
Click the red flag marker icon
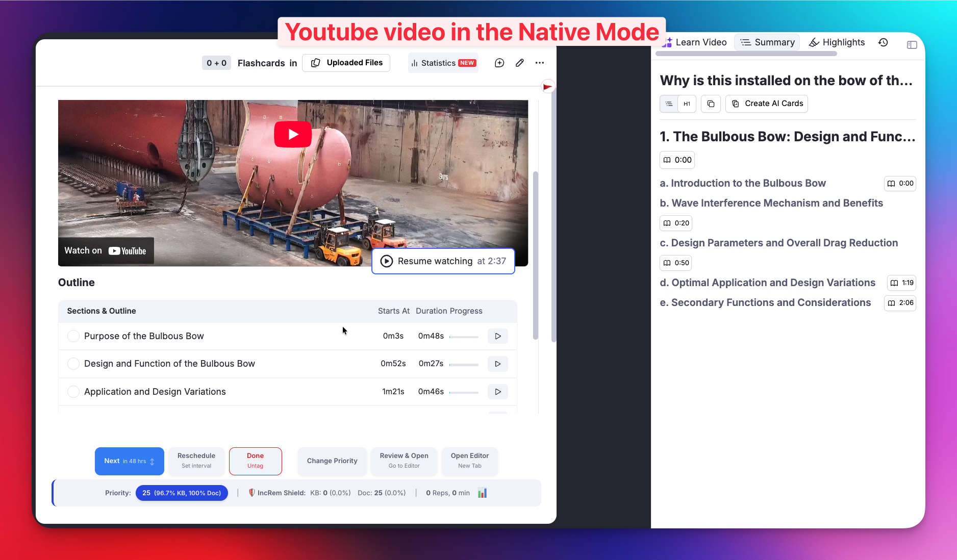(x=548, y=87)
